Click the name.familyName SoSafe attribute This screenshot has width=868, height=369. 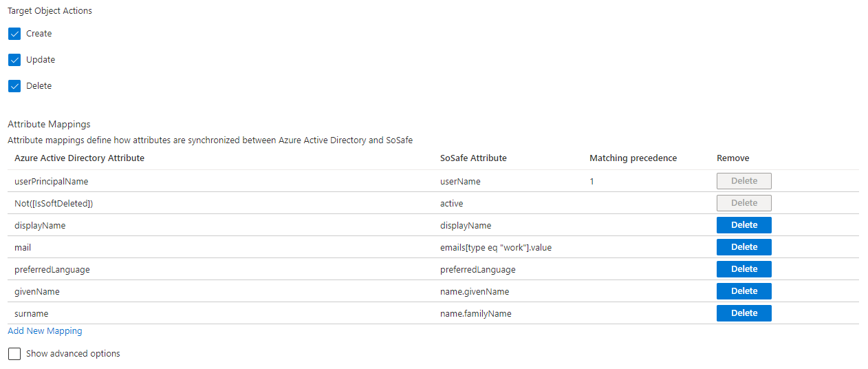pos(475,314)
